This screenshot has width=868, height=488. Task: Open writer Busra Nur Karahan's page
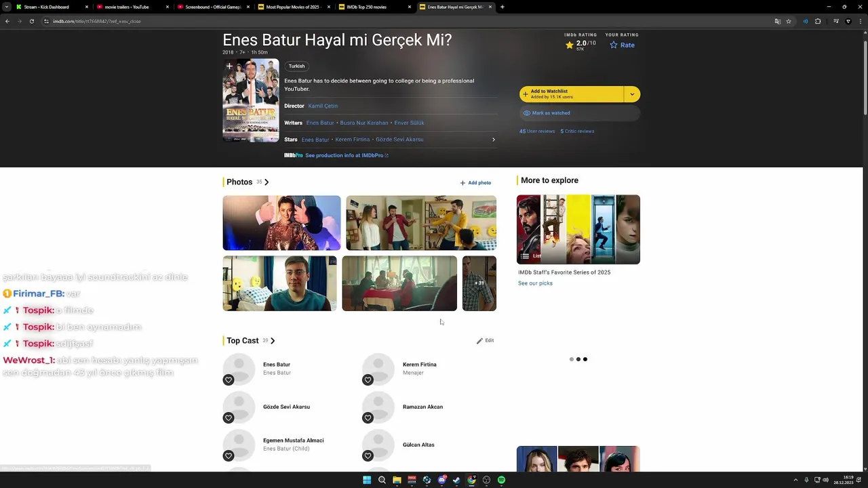(364, 123)
